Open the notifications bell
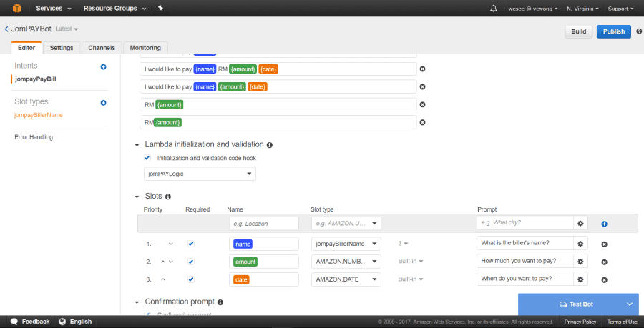The image size is (644, 328). pos(494,9)
